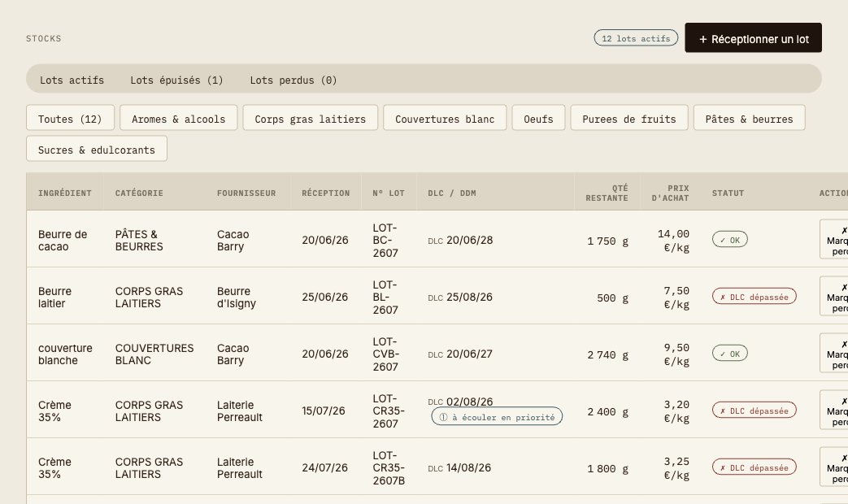Click the 1 750 g quantity value
This screenshot has width=848, height=504.
coord(608,241)
